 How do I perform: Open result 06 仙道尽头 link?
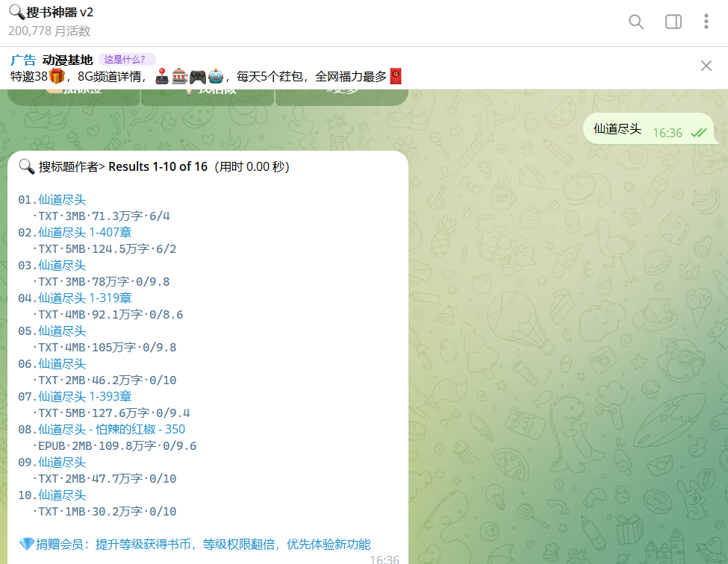click(x=62, y=363)
